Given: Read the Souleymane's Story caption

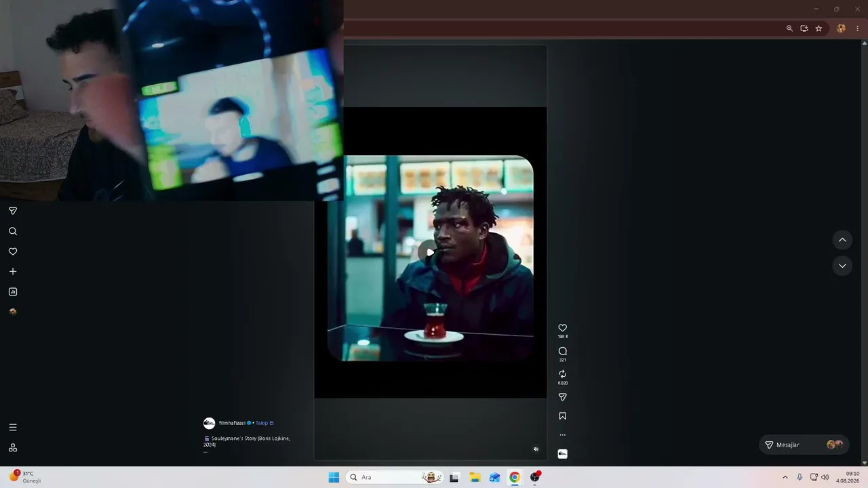Looking at the screenshot, I should point(248,441).
